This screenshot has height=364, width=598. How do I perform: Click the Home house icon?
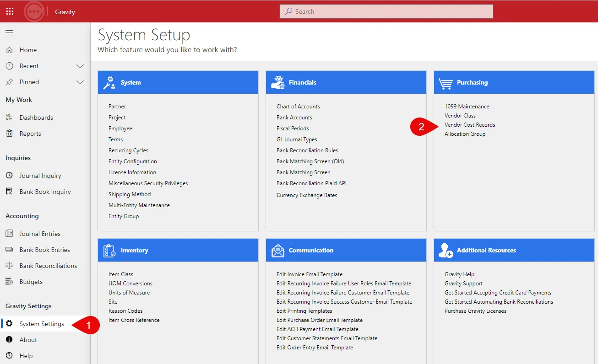(x=9, y=50)
